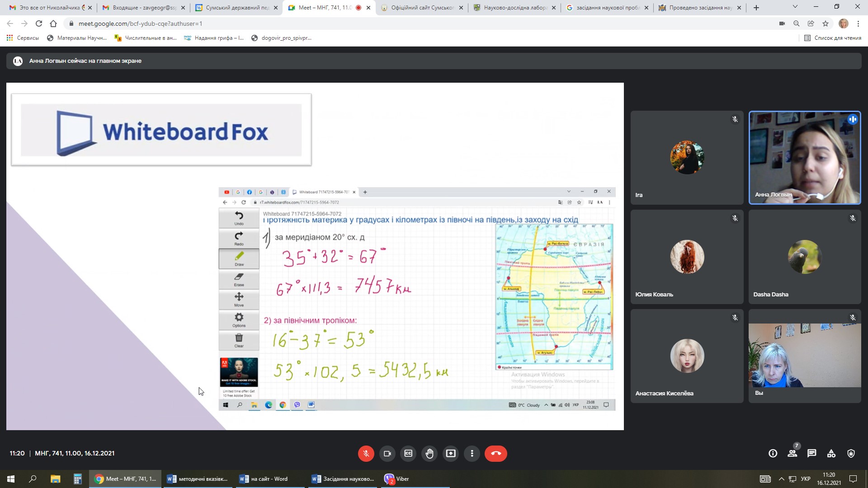
Task: Open the meeting details info icon
Action: click(x=773, y=454)
